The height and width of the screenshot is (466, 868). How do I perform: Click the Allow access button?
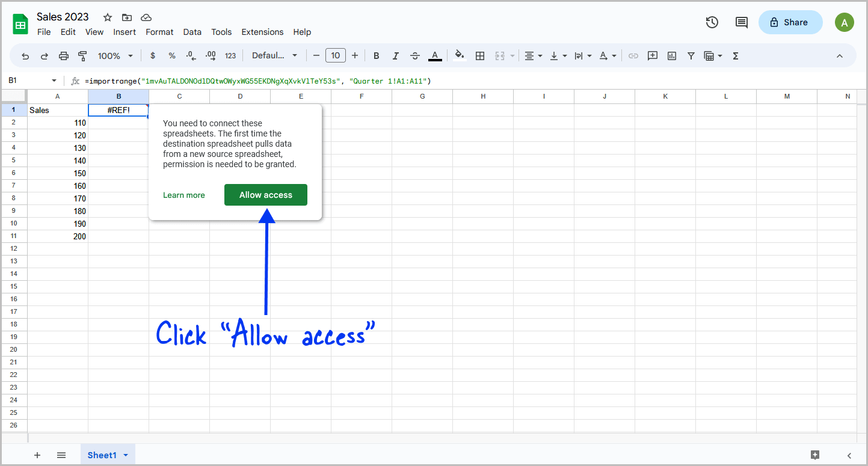click(x=265, y=195)
